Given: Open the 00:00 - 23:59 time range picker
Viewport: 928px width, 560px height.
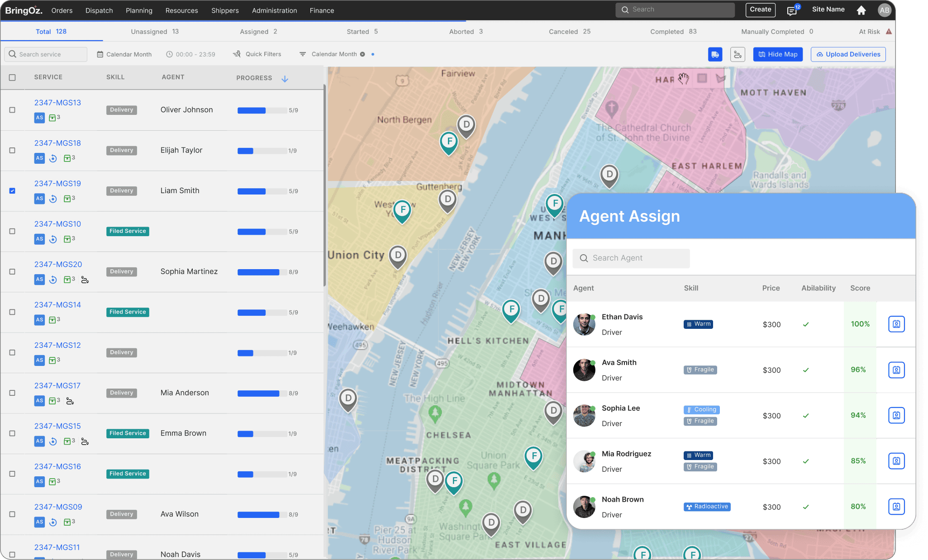Looking at the screenshot, I should [190, 54].
